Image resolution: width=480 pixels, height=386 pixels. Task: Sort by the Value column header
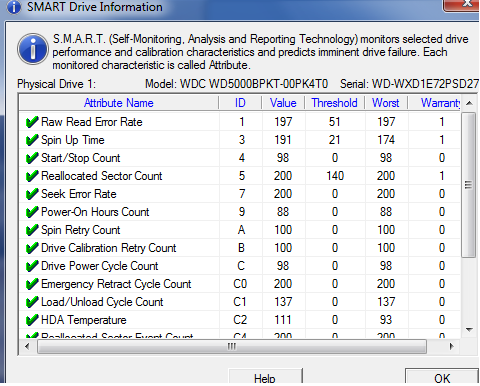(283, 103)
